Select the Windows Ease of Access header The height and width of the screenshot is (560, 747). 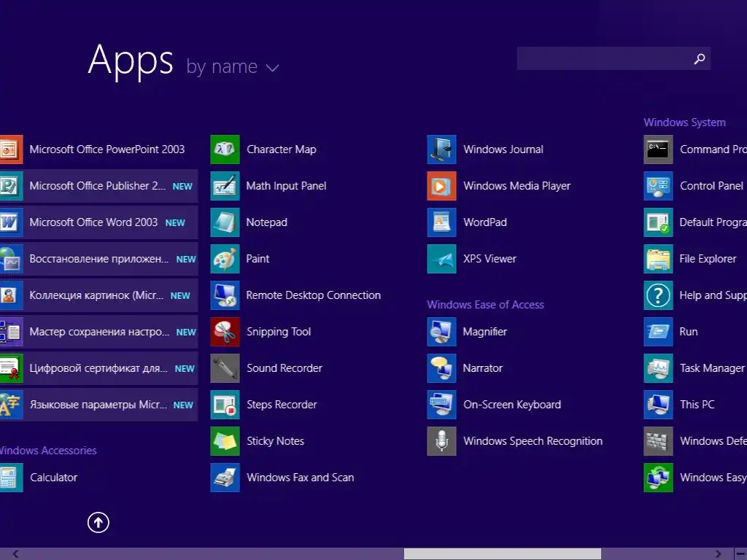(485, 305)
